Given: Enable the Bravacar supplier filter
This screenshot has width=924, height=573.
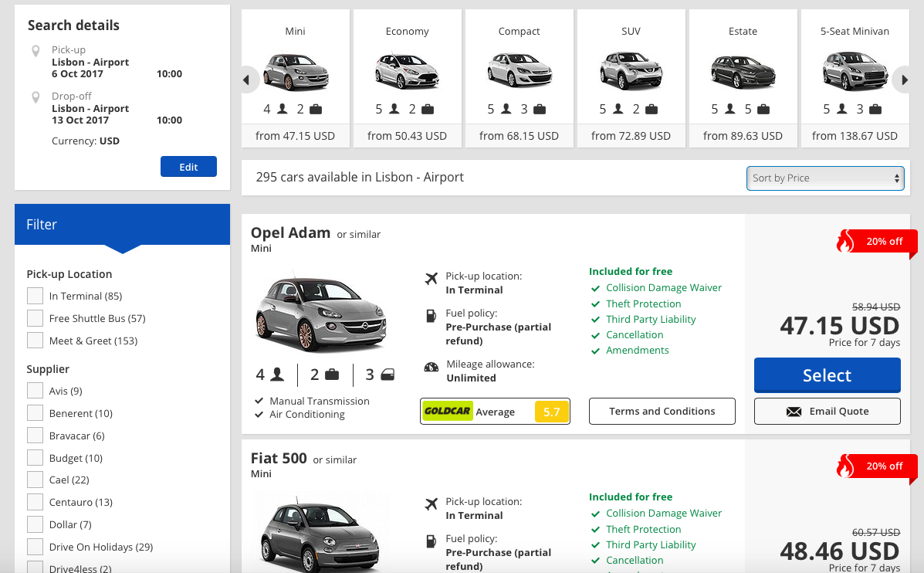Looking at the screenshot, I should (x=35, y=436).
